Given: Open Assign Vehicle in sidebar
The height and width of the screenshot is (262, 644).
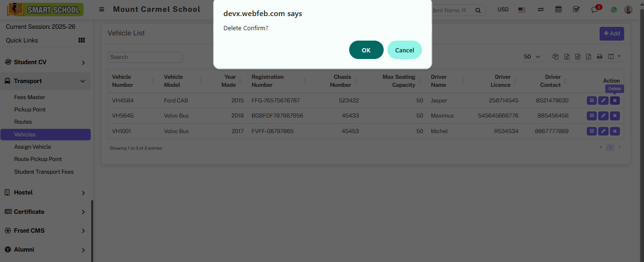Looking at the screenshot, I should 33,147.
